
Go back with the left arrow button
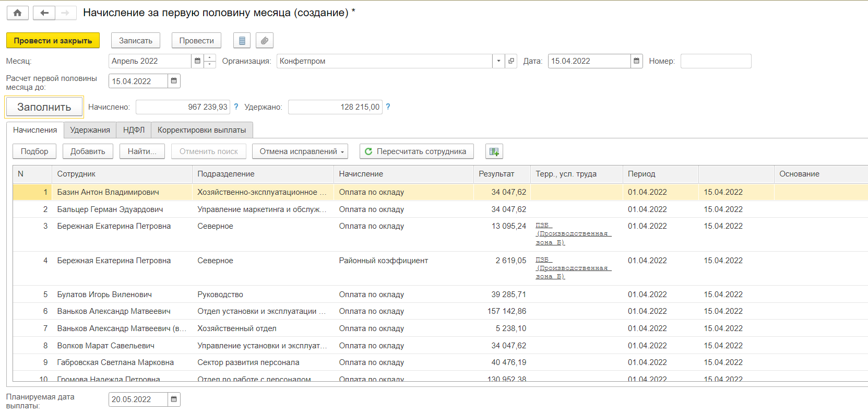[x=44, y=13]
